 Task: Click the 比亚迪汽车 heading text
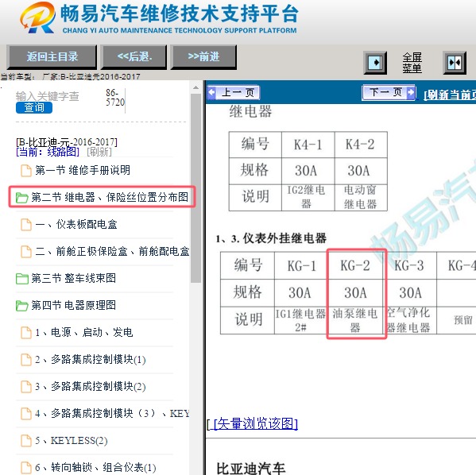coord(251,469)
